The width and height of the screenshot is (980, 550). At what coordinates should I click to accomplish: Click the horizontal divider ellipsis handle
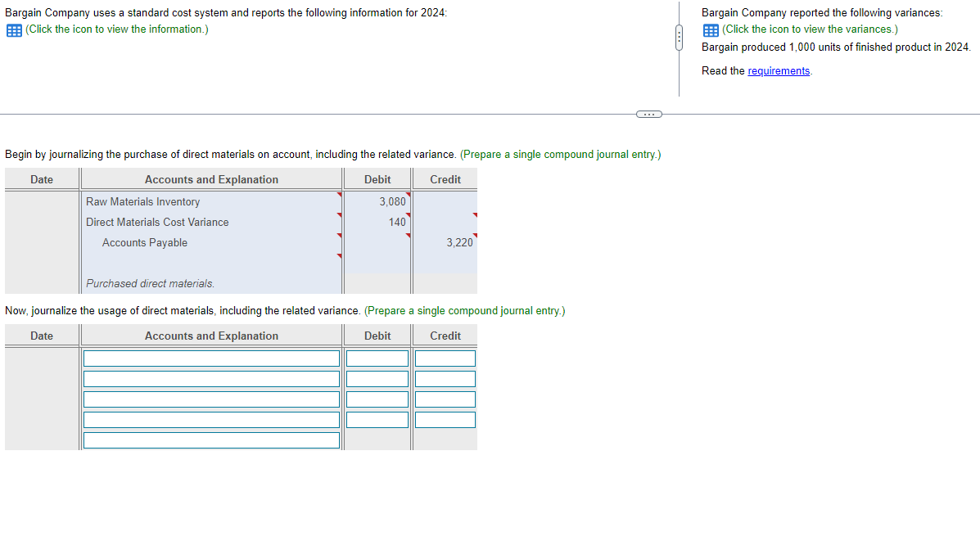pyautogui.click(x=648, y=115)
